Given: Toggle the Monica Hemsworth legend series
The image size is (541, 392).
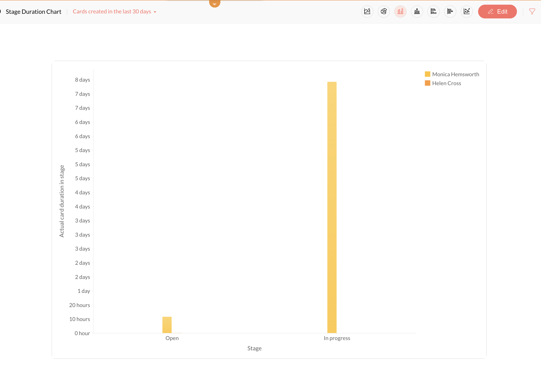Looking at the screenshot, I should 455,74.
